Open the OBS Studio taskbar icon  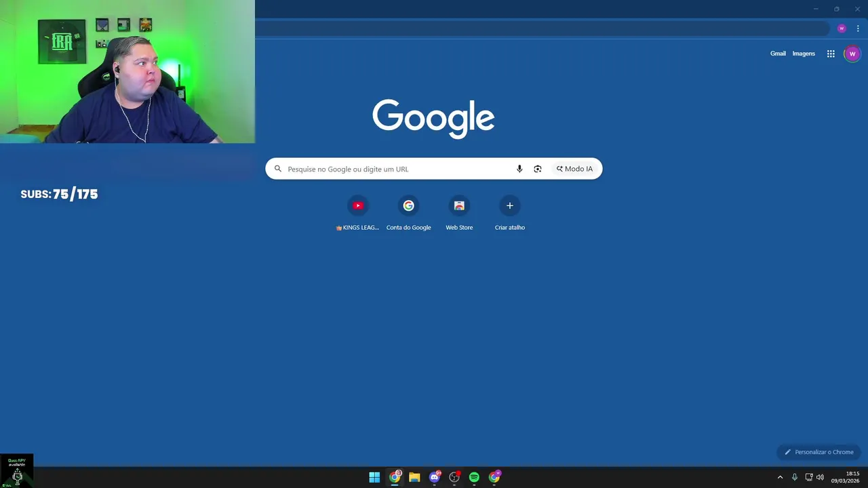(454, 477)
